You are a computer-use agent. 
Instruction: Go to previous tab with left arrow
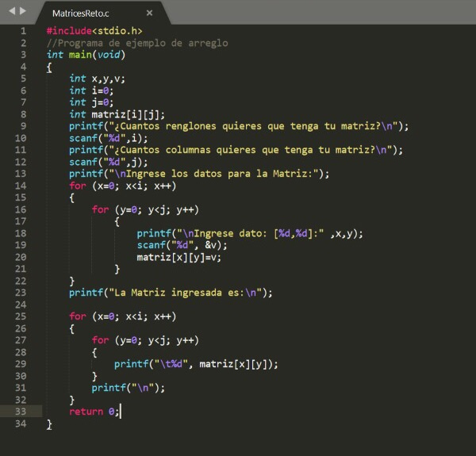(12, 11)
